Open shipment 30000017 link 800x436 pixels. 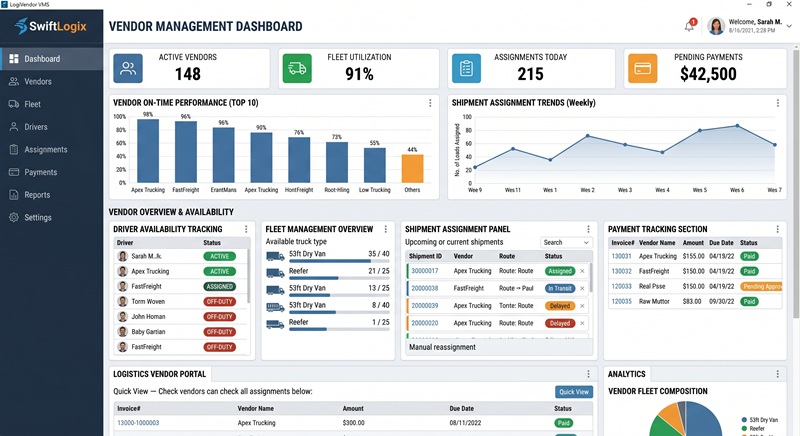[425, 271]
